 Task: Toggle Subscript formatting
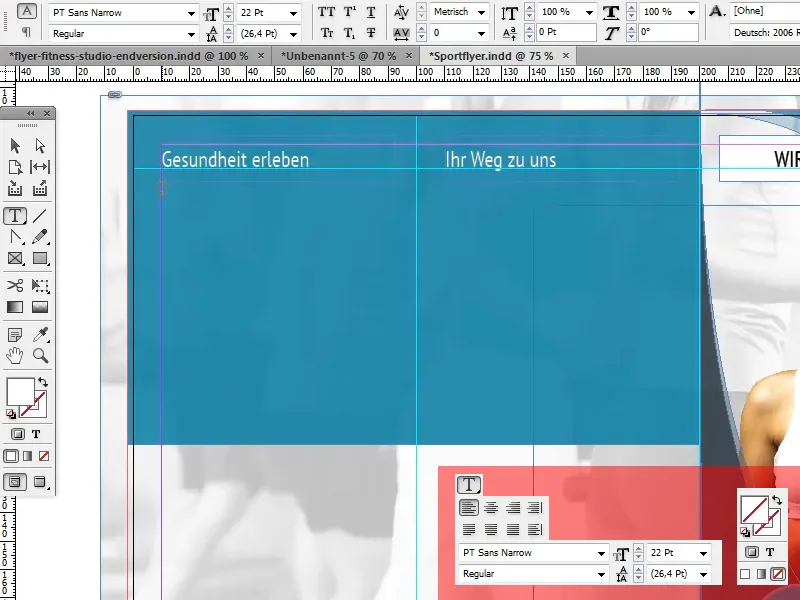click(x=349, y=33)
